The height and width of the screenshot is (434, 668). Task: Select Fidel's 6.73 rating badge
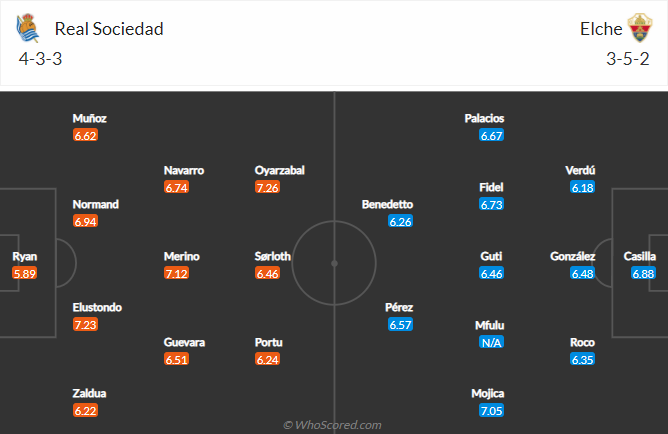491,204
